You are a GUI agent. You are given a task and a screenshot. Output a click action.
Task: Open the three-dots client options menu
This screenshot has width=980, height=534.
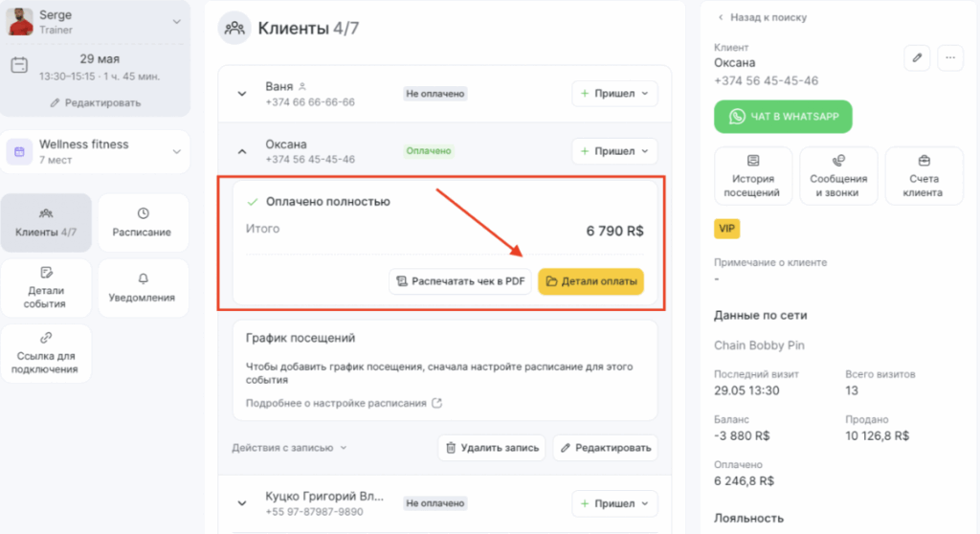tap(950, 57)
